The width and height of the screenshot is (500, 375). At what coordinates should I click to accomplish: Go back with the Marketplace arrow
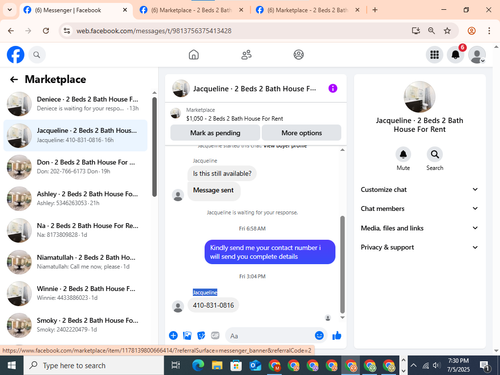click(14, 79)
